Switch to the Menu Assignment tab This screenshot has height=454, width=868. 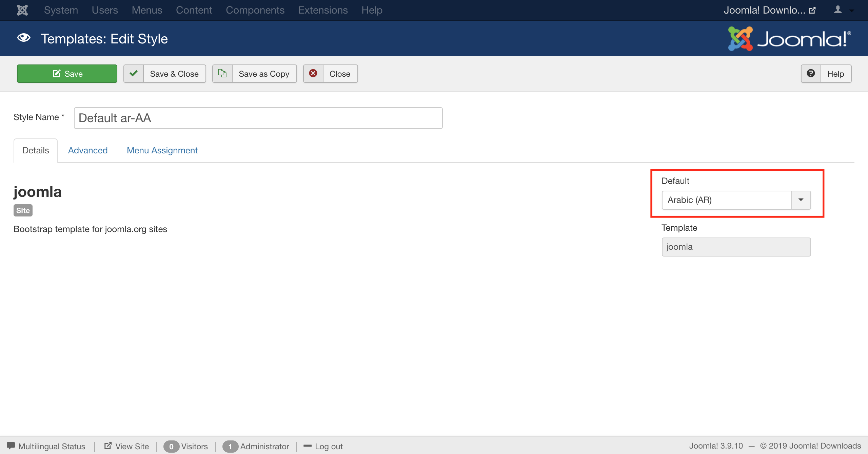162,150
